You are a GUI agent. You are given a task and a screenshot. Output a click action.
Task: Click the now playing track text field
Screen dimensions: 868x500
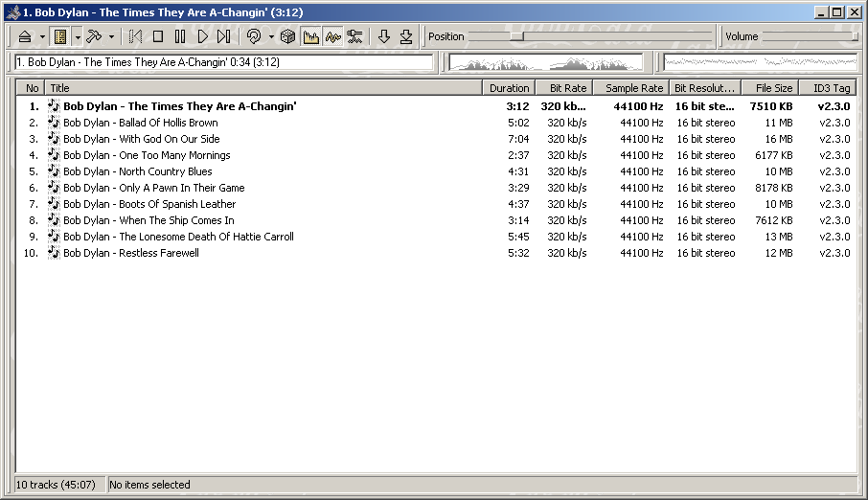pos(223,62)
